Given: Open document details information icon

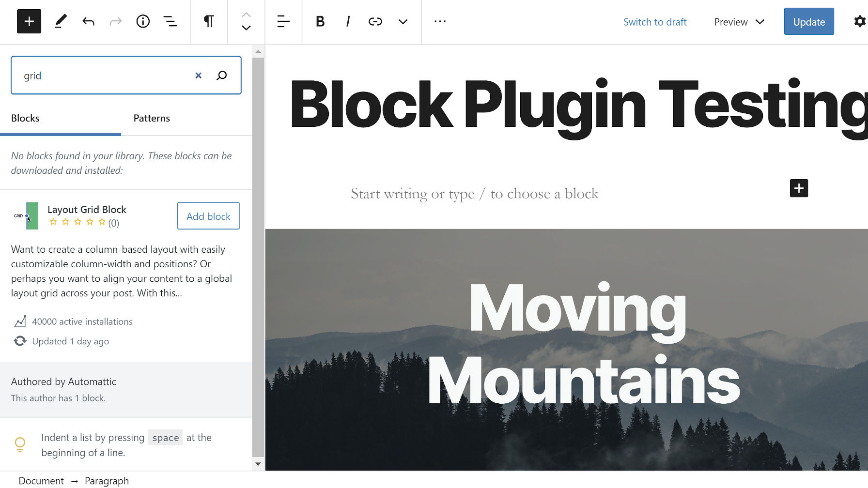Looking at the screenshot, I should point(143,21).
